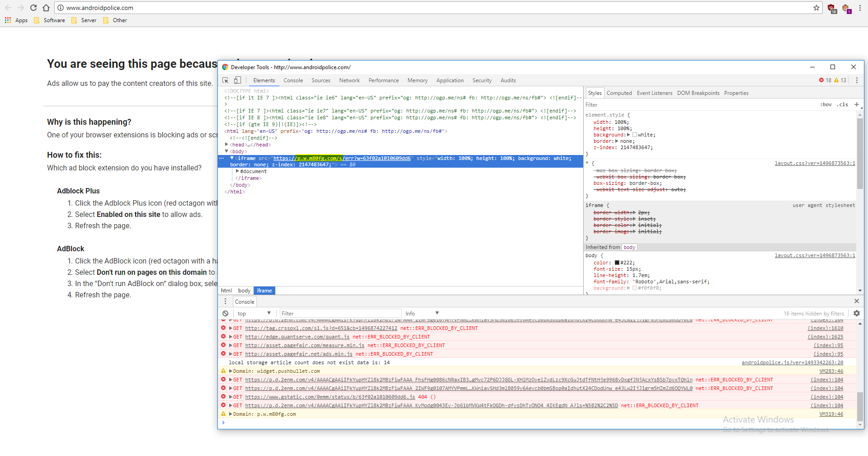Open the Computed styles tab
868x456 pixels.
click(619, 93)
